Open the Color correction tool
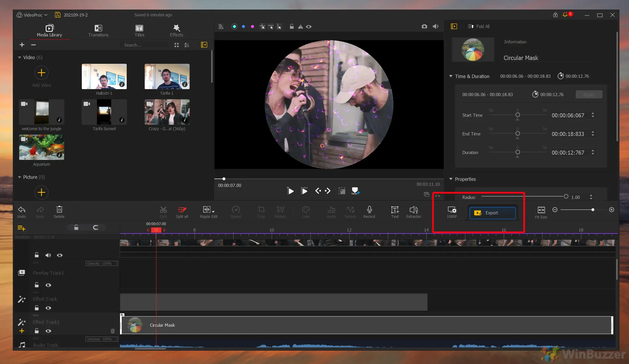This screenshot has width=629, height=364. [x=305, y=212]
